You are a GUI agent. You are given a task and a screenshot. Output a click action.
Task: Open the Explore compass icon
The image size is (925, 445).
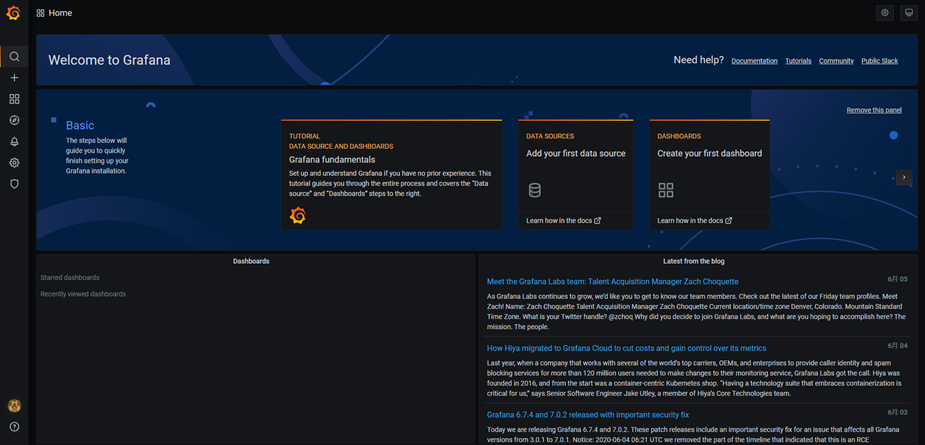(x=15, y=120)
